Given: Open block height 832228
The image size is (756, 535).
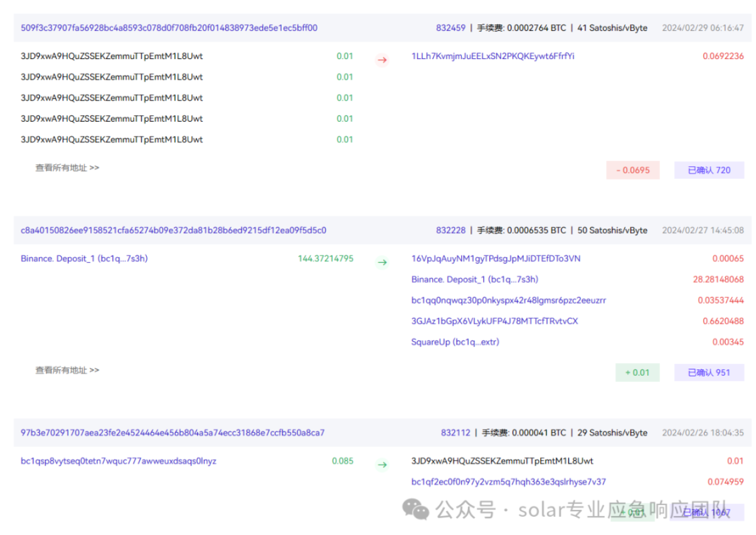Looking at the screenshot, I should click(450, 230).
